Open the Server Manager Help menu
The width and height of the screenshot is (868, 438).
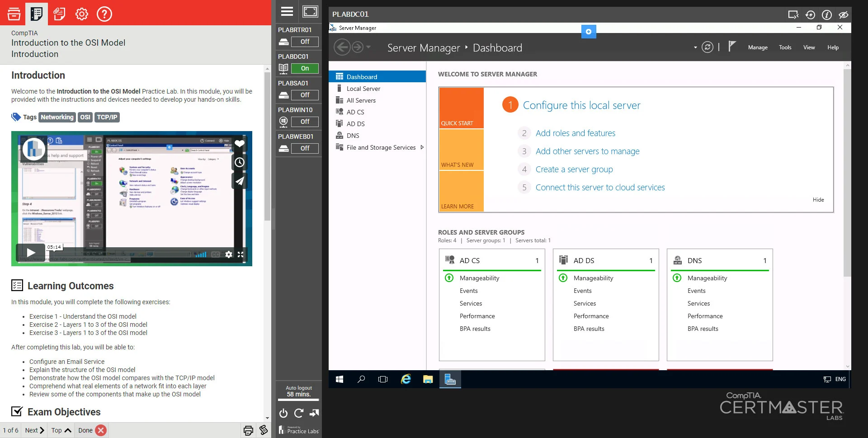click(833, 47)
